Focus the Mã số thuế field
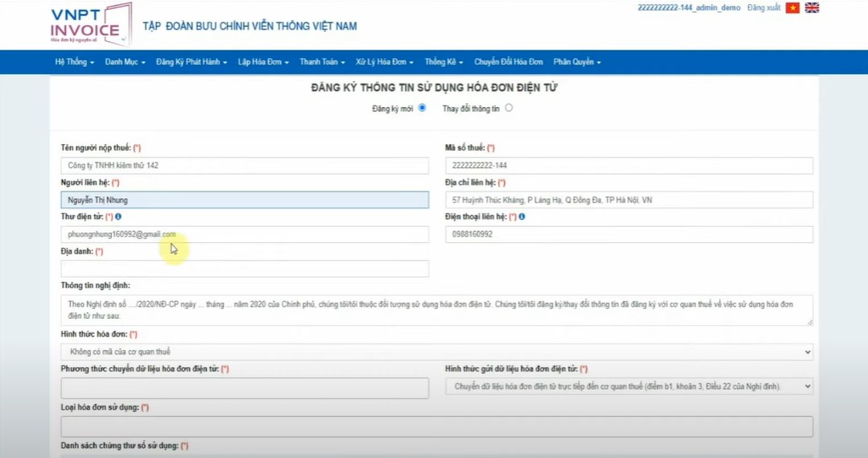This screenshot has width=868, height=458. pyautogui.click(x=628, y=166)
